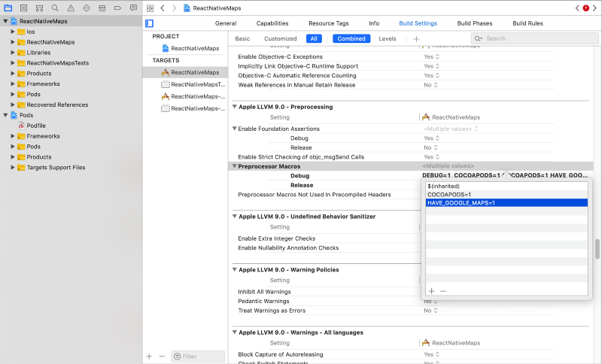Expand the ios folder in navigator

(13, 32)
